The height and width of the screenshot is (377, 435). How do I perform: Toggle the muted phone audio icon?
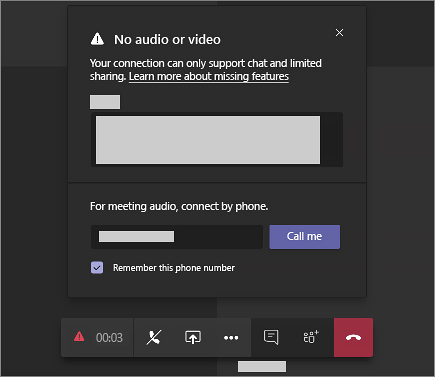tap(154, 337)
